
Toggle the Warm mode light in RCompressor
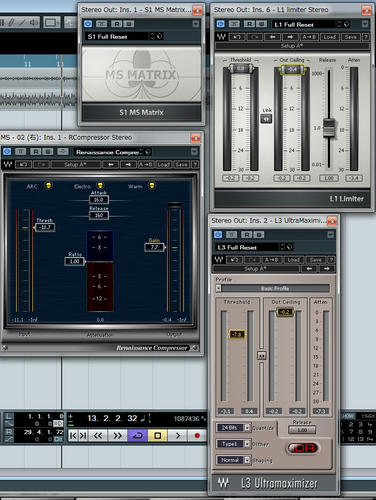152,185
